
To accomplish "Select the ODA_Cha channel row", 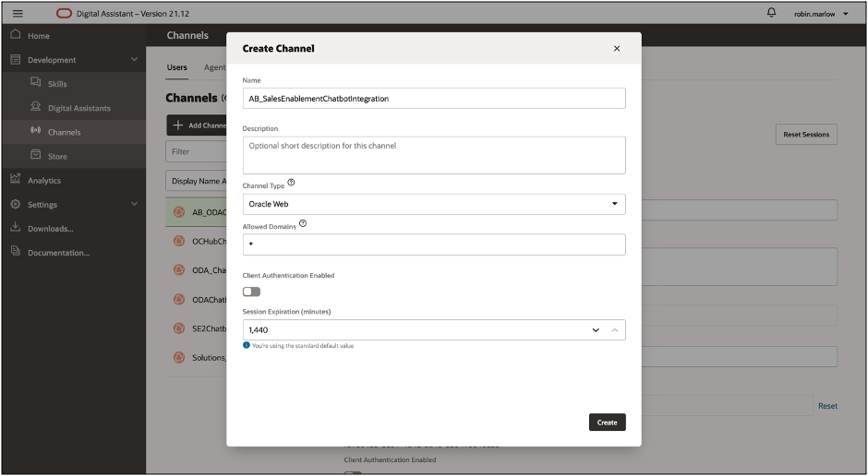I will [x=196, y=269].
